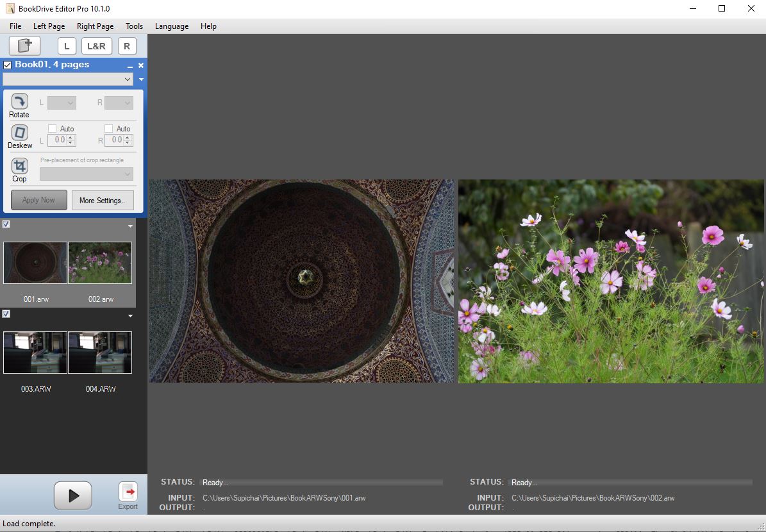Select the R right page view button
This screenshot has width=766, height=532.
click(127, 46)
